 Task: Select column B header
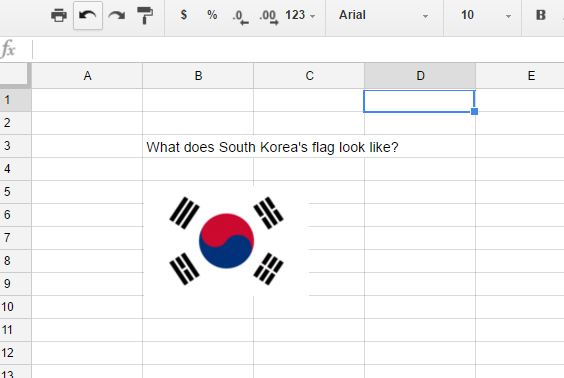pyautogui.click(x=198, y=76)
